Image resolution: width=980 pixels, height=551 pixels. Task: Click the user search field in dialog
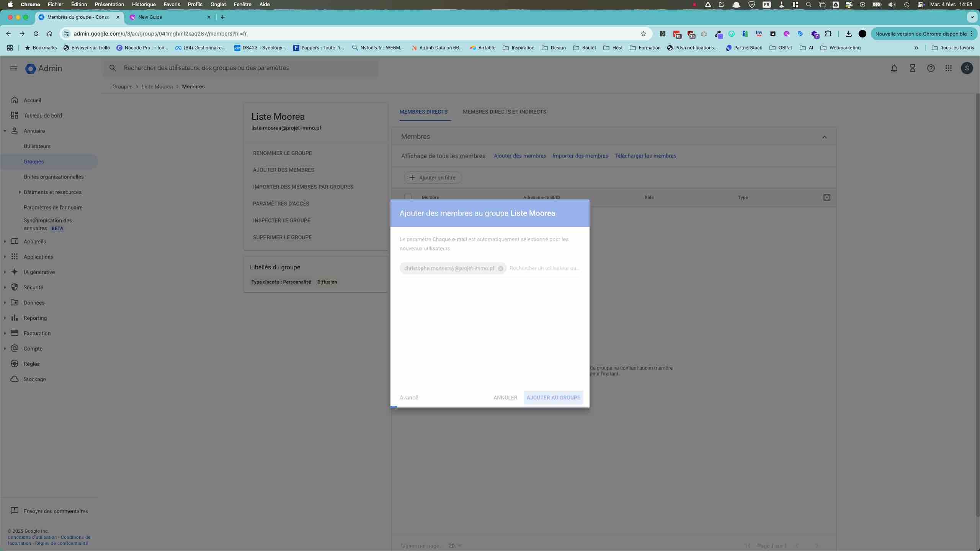[x=544, y=269]
